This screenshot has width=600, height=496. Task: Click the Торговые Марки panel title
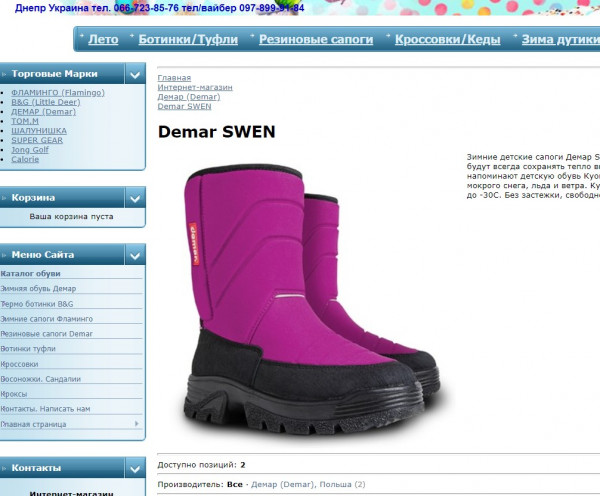pyautogui.click(x=54, y=74)
